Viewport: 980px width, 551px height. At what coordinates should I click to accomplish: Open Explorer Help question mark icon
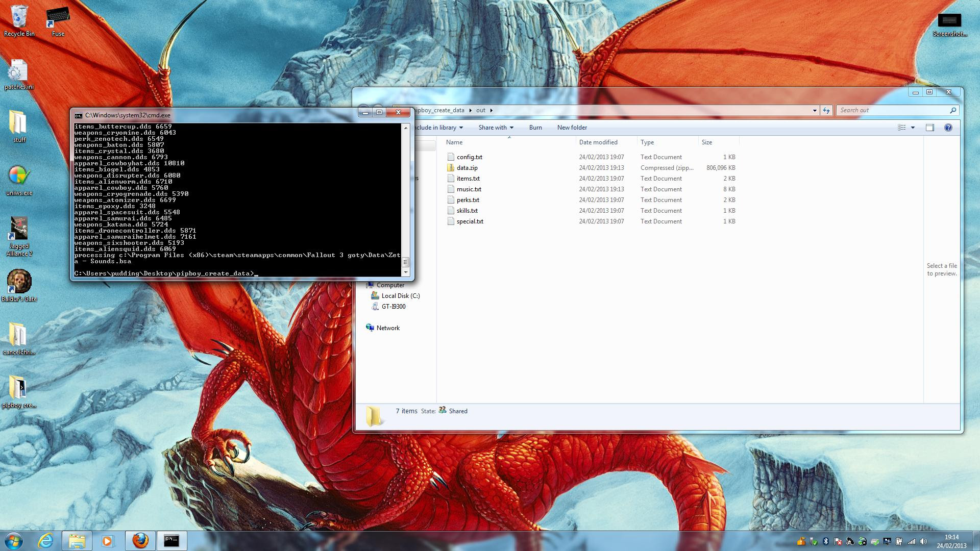click(x=948, y=128)
